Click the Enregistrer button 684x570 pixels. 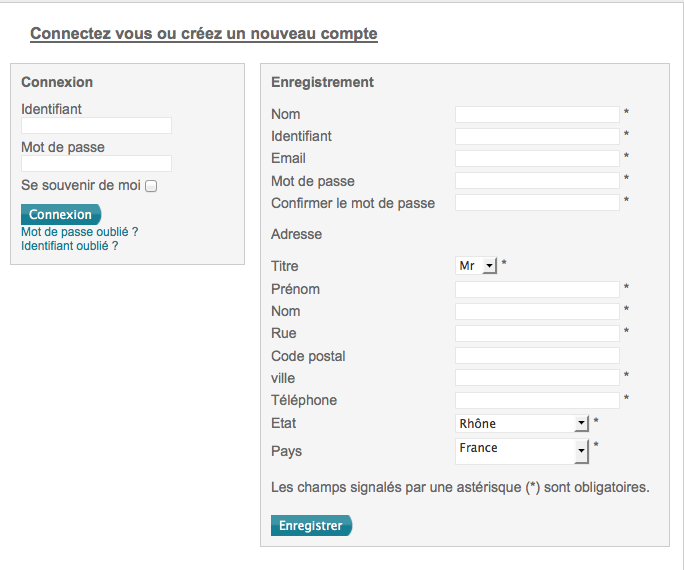tap(311, 526)
